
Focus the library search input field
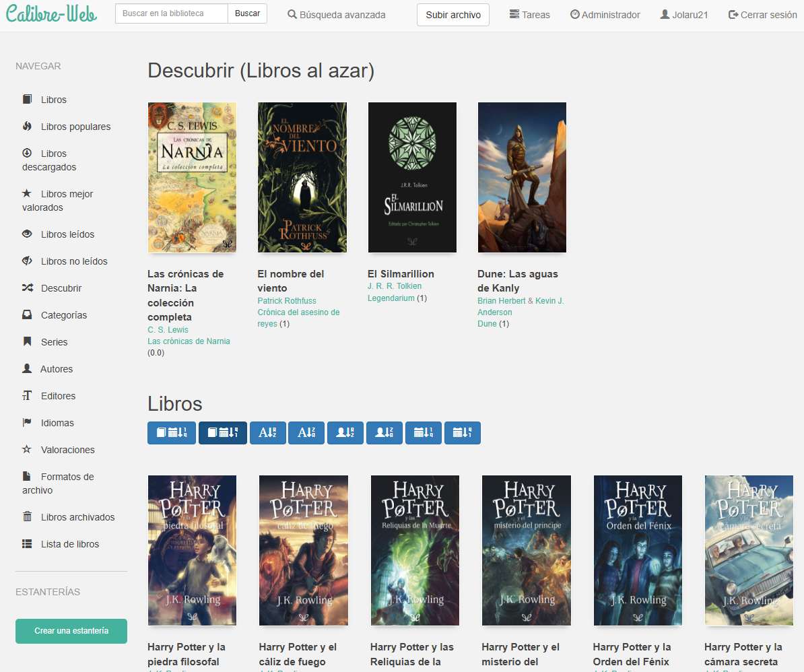tap(171, 13)
